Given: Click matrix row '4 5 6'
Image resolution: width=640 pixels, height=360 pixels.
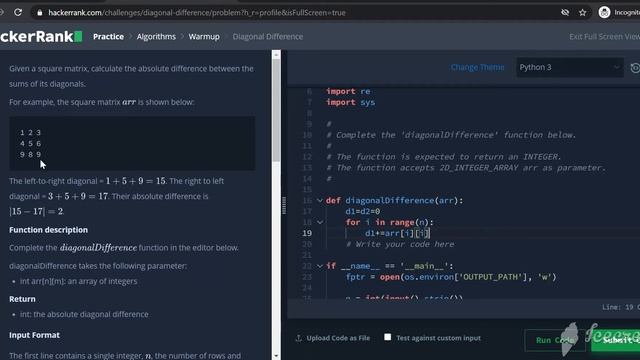Looking at the screenshot, I should click(30, 144).
